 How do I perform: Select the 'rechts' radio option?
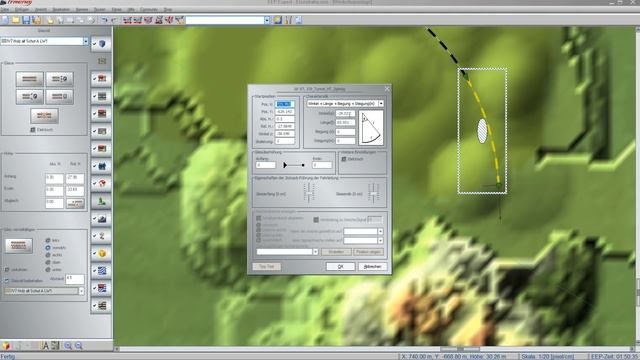(x=48, y=255)
